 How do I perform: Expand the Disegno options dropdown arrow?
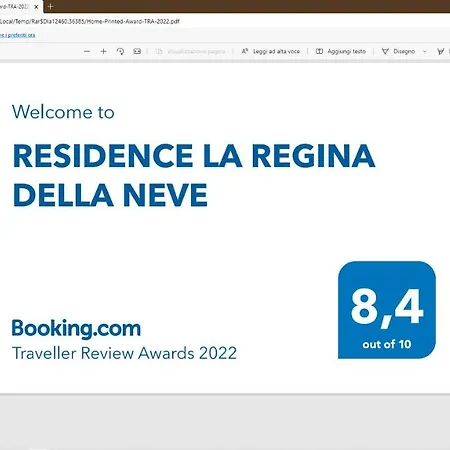[x=425, y=51]
